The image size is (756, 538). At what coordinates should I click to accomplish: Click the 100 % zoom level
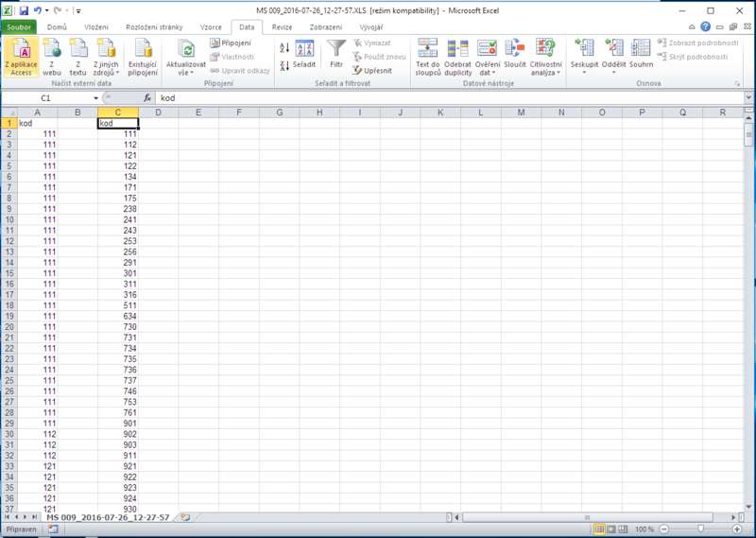pos(644,529)
